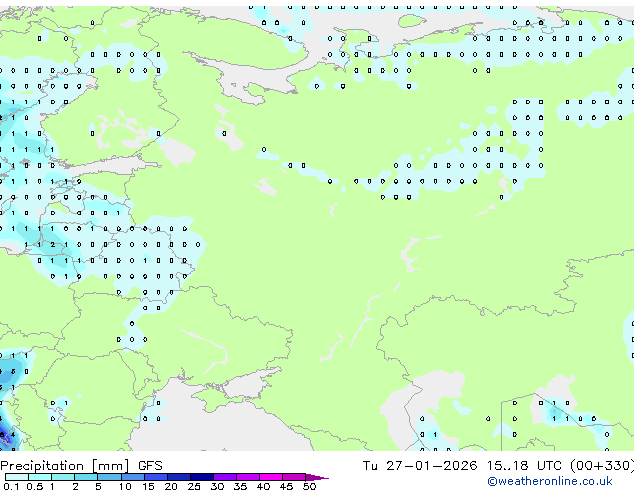Pick the 25–30 mm navy legend swatch
Viewport: 634px width, 490px height.
click(202, 477)
